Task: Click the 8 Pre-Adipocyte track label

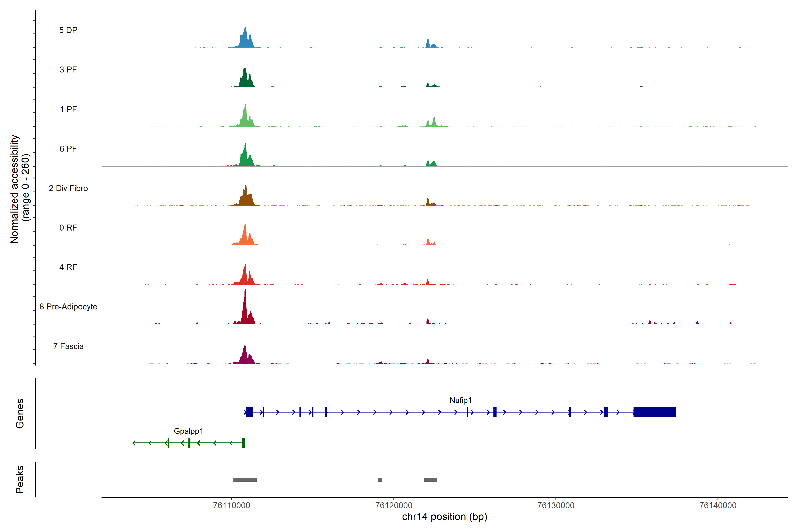Action: [x=68, y=307]
